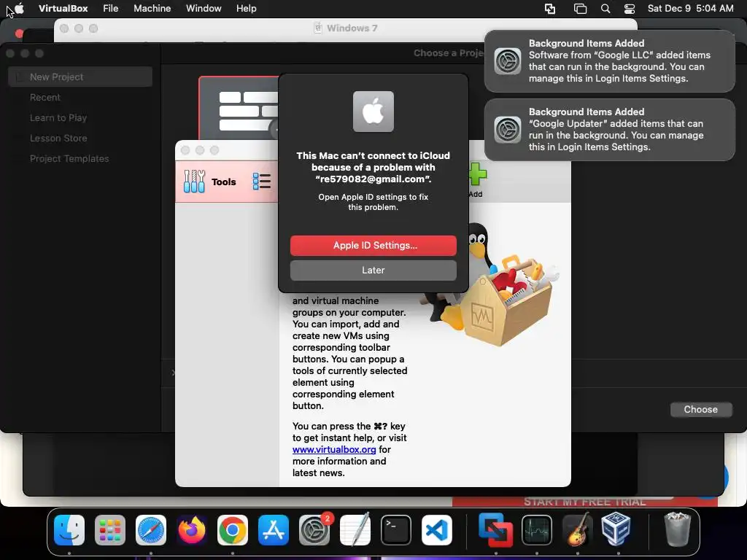Click the Stage Manager icon in menu bar
Viewport: 747px width, 560px height.
pos(580,9)
